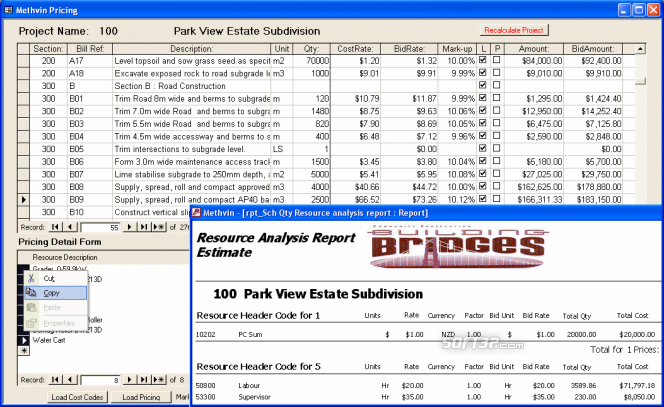This screenshot has width=664, height=407.
Task: Click description 'Section B : Road Construction'
Action: (170, 86)
